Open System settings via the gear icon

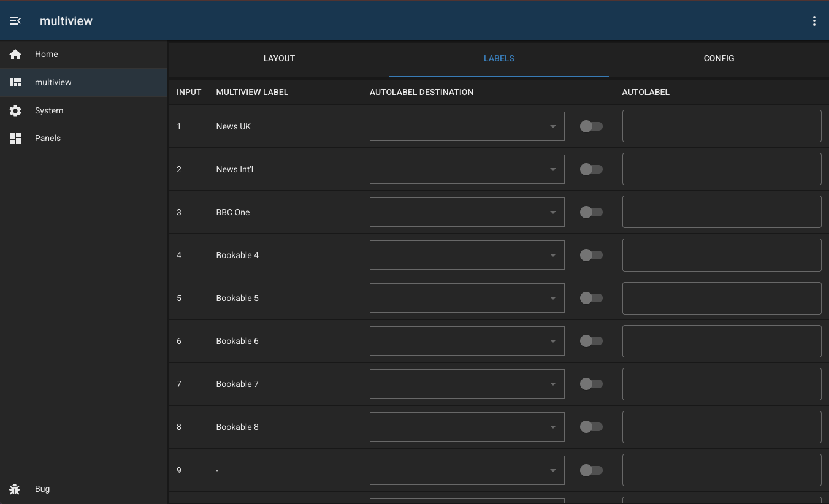coord(15,110)
